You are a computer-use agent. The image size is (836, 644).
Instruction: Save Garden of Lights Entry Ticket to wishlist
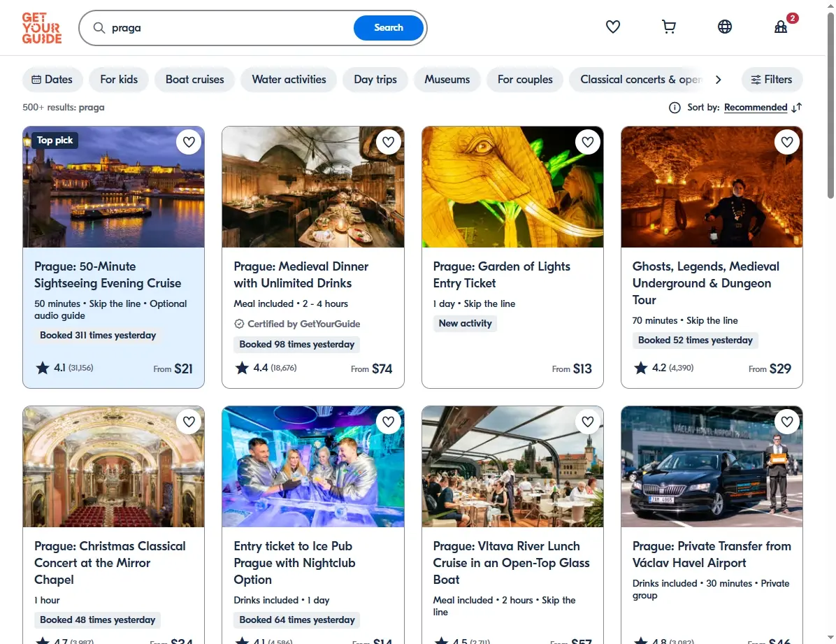point(588,142)
